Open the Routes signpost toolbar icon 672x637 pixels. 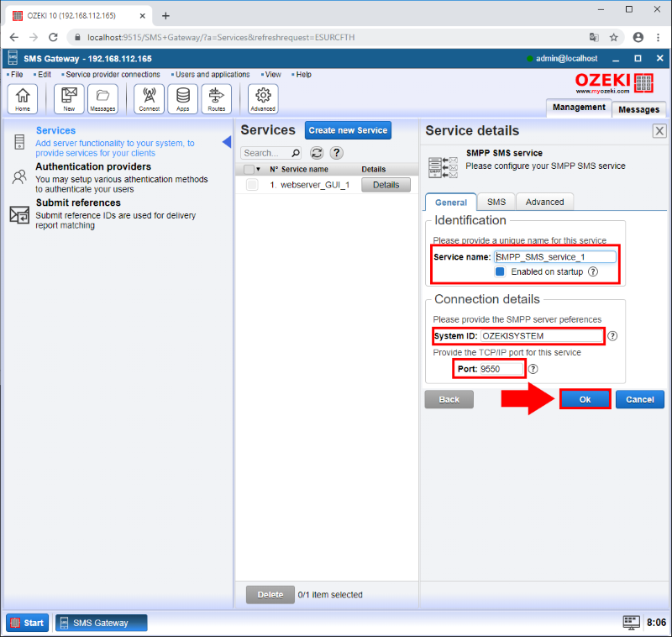[x=217, y=98]
